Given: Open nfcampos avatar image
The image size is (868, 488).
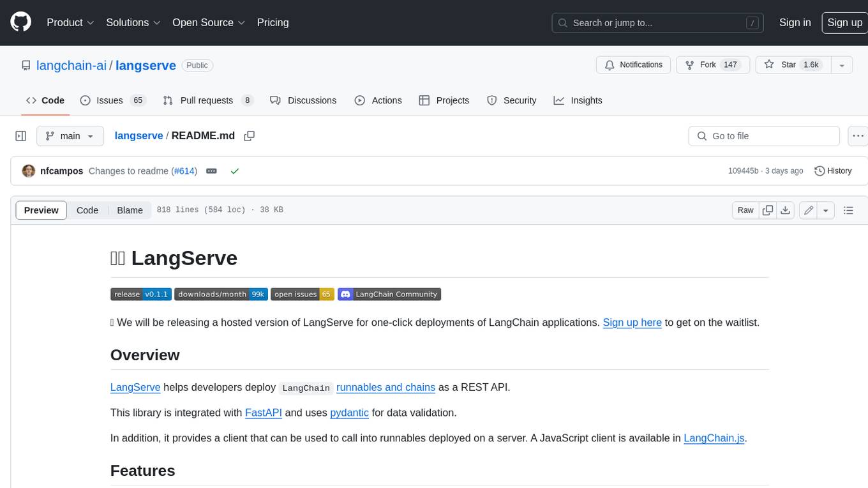Looking at the screenshot, I should (x=29, y=171).
